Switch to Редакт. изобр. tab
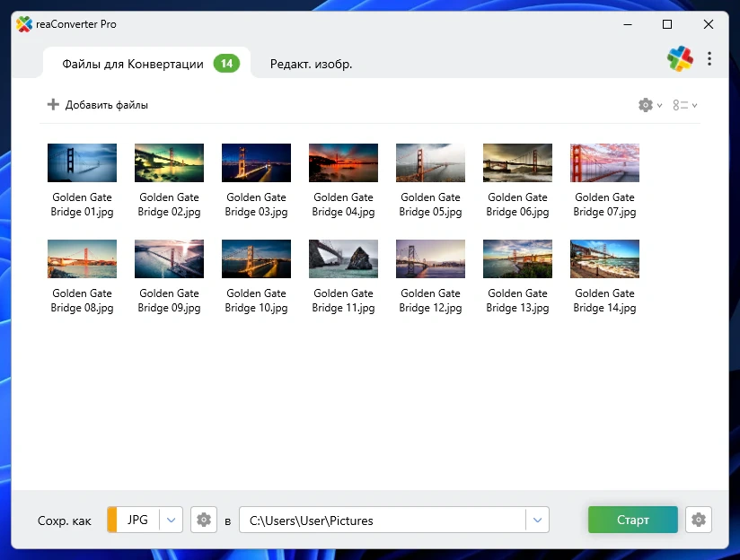 [x=311, y=64]
